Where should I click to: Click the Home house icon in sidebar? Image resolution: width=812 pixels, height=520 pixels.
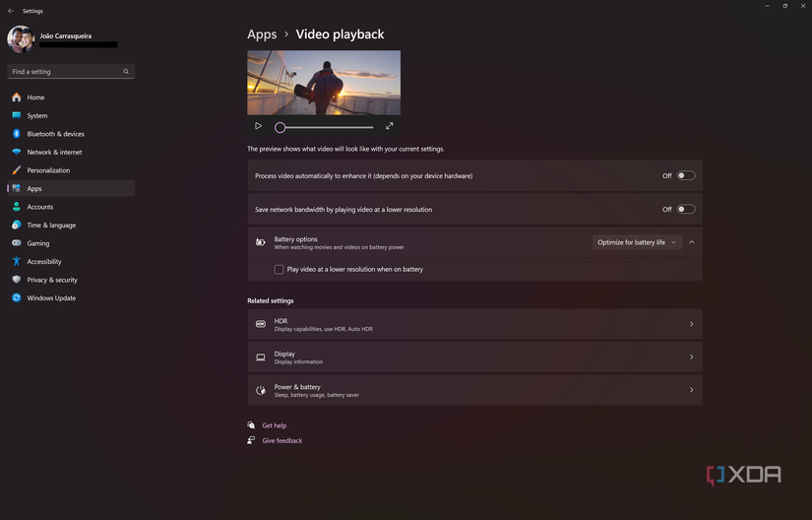click(x=17, y=97)
